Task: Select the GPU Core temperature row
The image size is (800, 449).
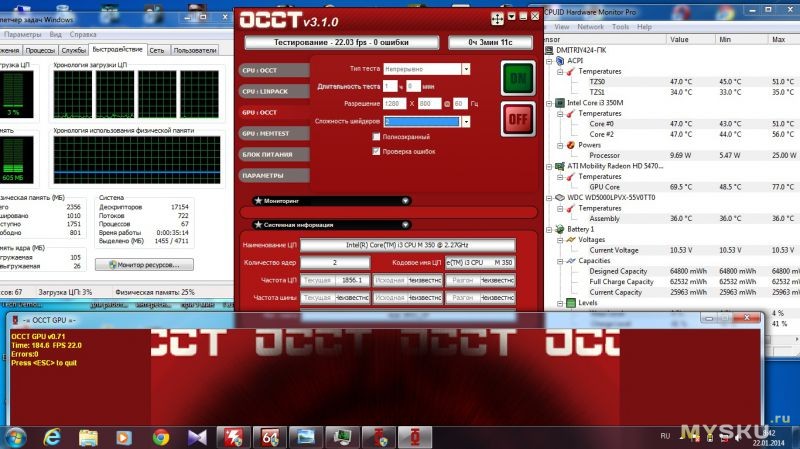Action: point(672,187)
